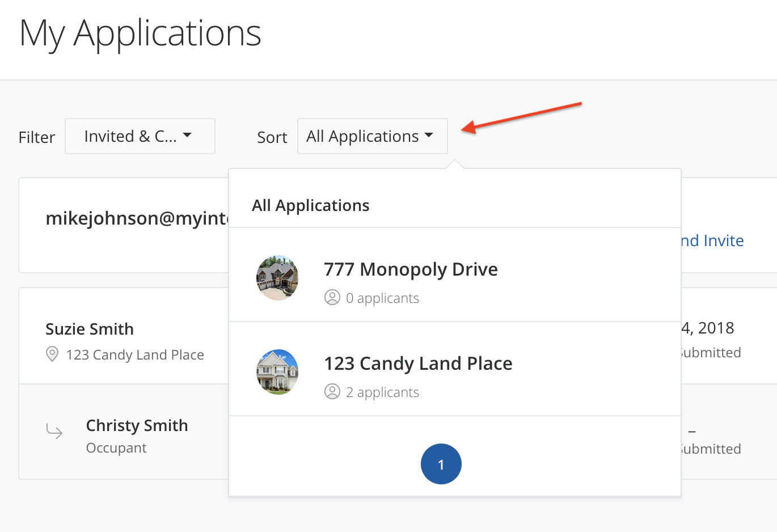
Task: Click the "2 applicants" count text
Action: pyautogui.click(x=382, y=392)
